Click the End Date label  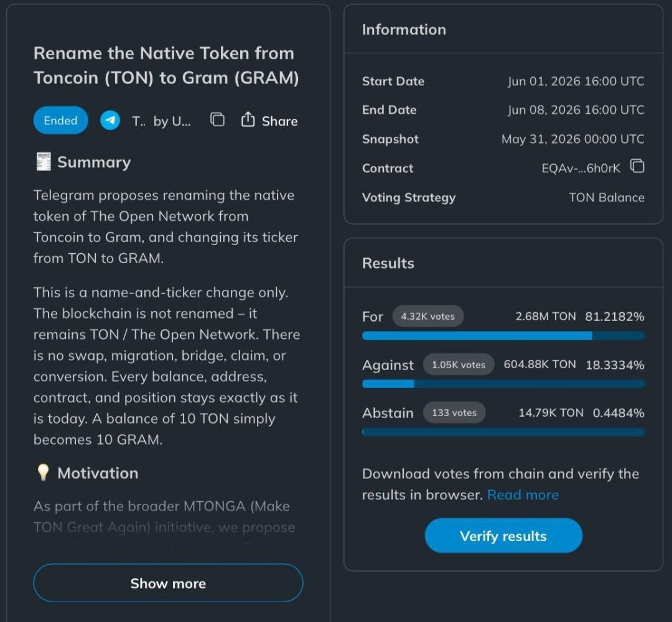click(x=389, y=109)
